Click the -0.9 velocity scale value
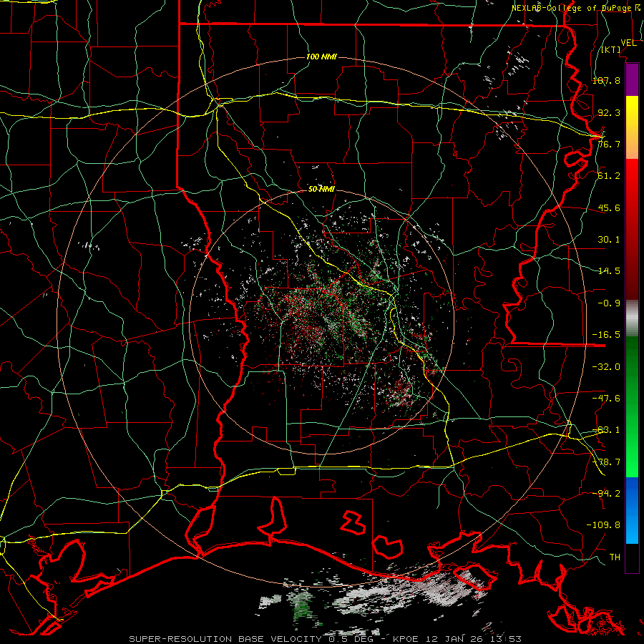 tap(609, 303)
